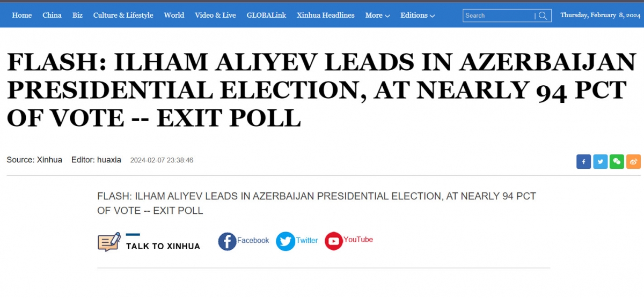Share article via blue Facebook square icon
The image size is (644, 298).
pos(583,161)
